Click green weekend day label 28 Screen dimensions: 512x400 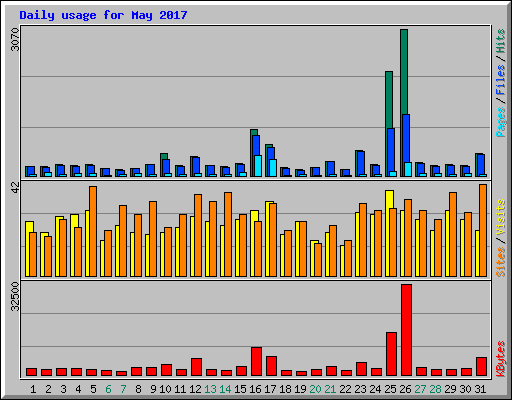click(x=435, y=389)
